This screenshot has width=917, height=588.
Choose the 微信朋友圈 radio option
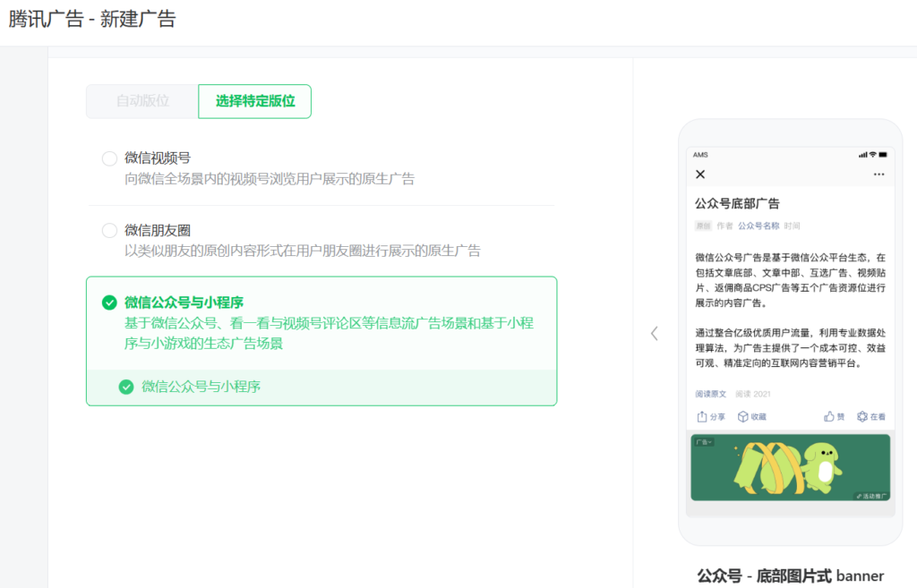pos(109,230)
